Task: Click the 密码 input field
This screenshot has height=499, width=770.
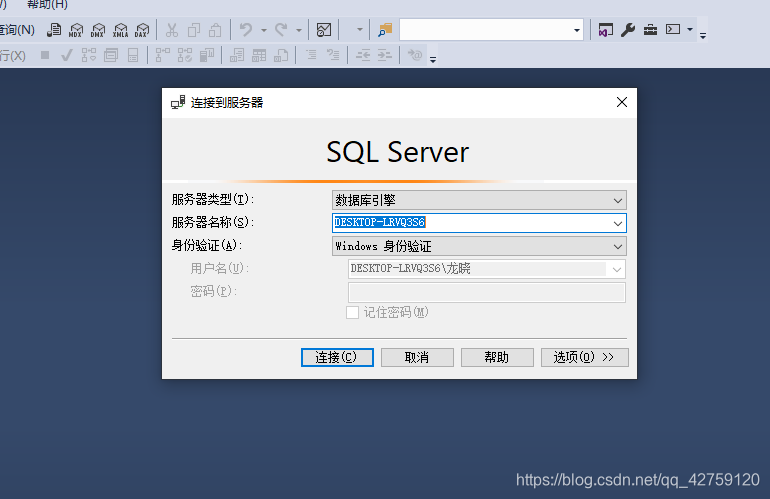Action: (x=487, y=292)
